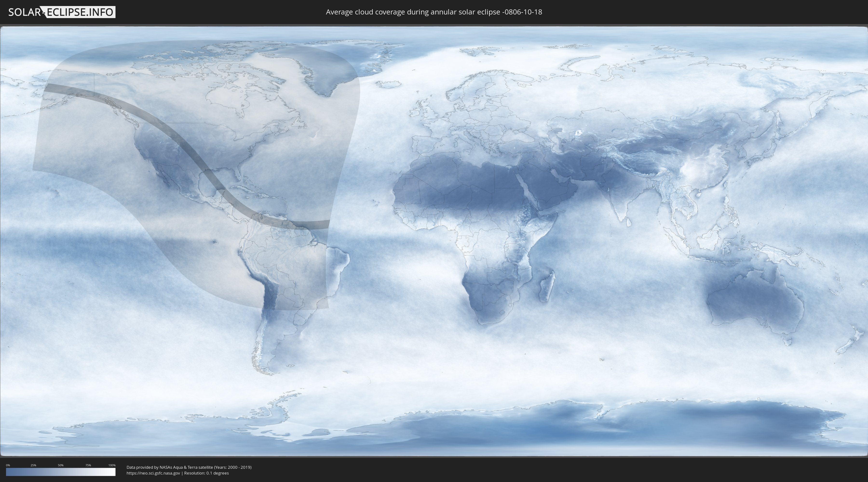Image resolution: width=868 pixels, height=482 pixels.
Task: Click the 'Resolution: 0.1 degrees' text
Action: tap(206, 473)
